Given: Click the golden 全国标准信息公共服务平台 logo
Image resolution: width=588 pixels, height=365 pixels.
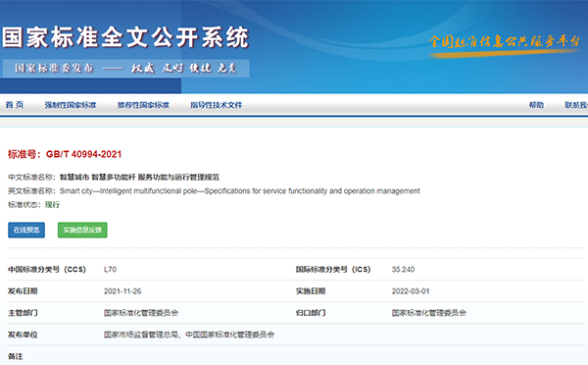Looking at the screenshot, I should coord(505,42).
